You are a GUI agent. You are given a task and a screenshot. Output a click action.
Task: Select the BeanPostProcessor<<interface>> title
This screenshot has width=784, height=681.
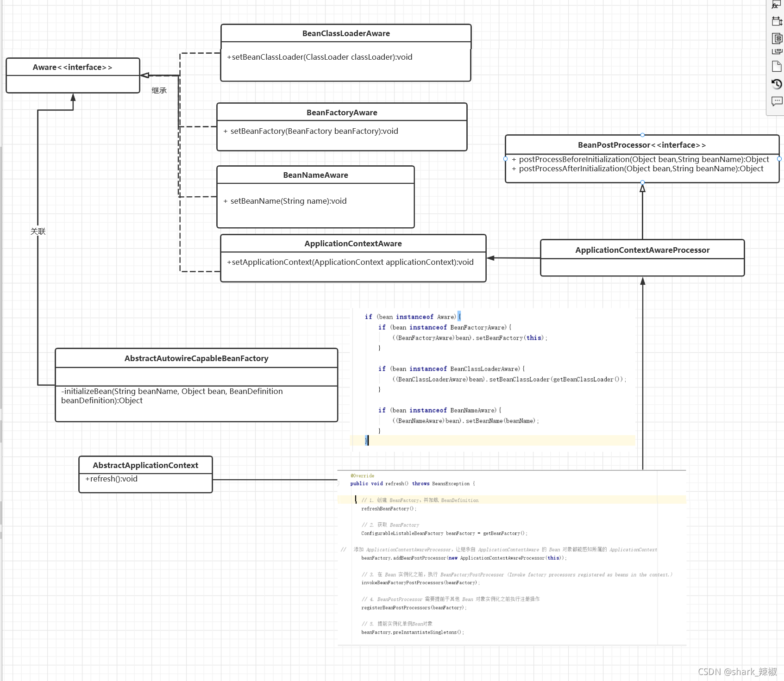point(642,145)
